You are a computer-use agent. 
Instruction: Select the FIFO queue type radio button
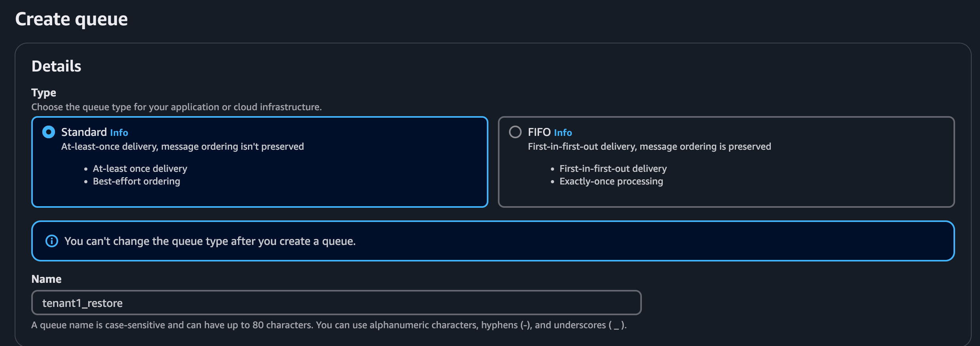click(515, 132)
